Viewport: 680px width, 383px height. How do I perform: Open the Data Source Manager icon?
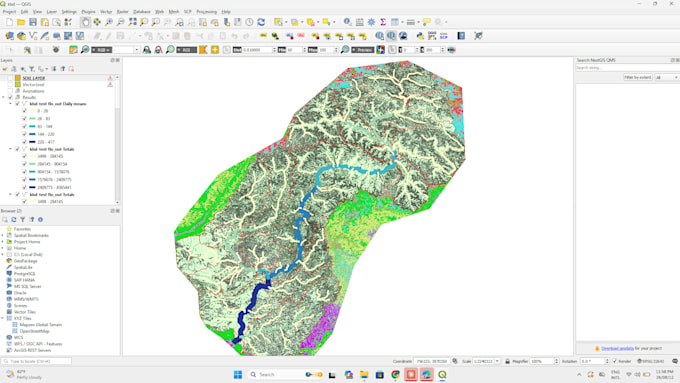click(x=9, y=36)
